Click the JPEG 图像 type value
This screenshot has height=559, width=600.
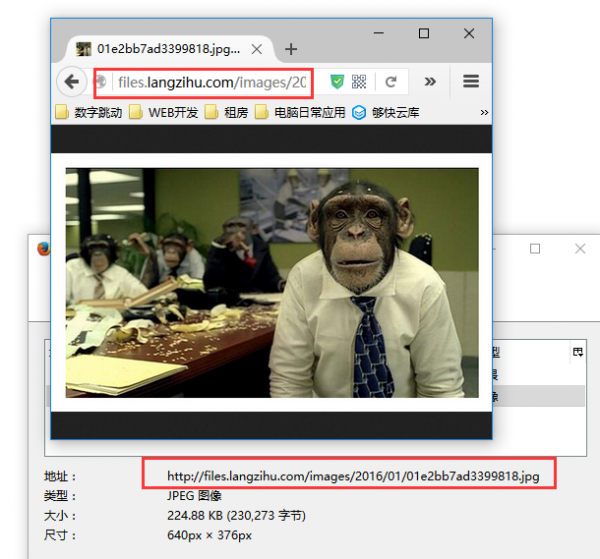point(194,496)
